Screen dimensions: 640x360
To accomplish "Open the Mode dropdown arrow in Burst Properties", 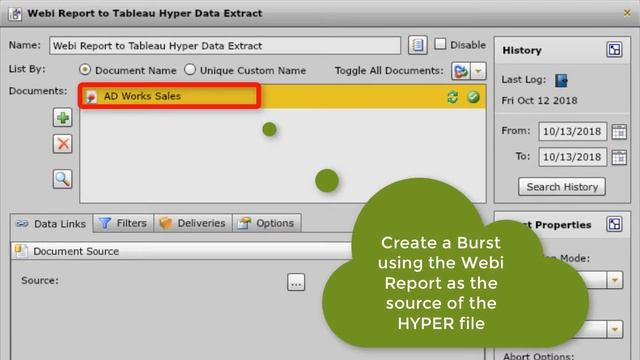I will [615, 280].
